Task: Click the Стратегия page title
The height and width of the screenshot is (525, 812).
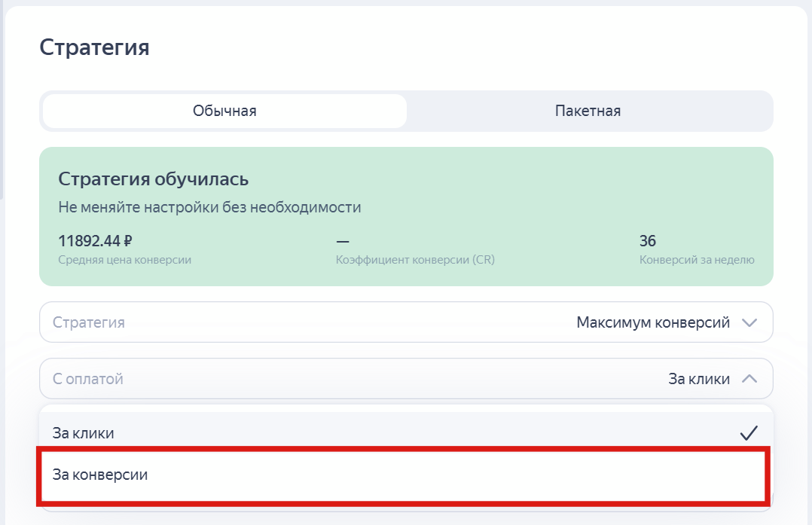Action: (95, 47)
